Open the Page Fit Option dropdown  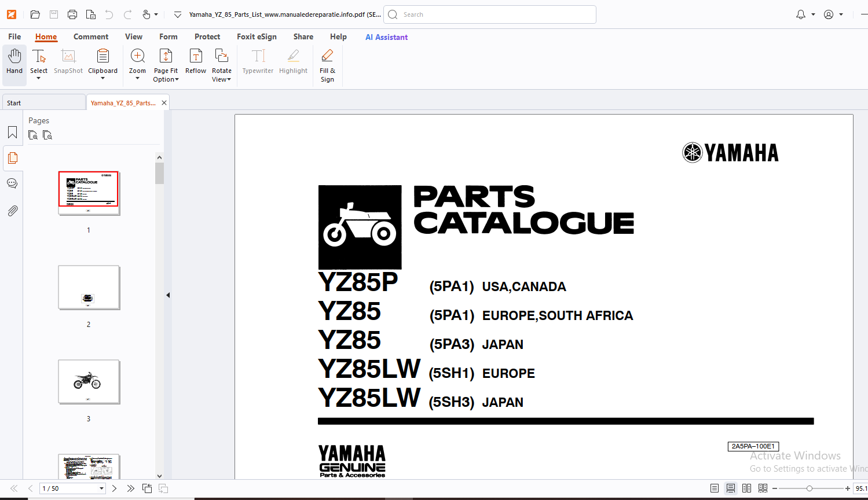(166, 65)
